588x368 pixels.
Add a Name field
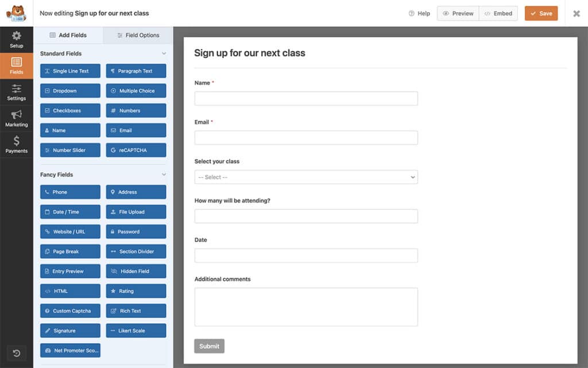click(70, 131)
